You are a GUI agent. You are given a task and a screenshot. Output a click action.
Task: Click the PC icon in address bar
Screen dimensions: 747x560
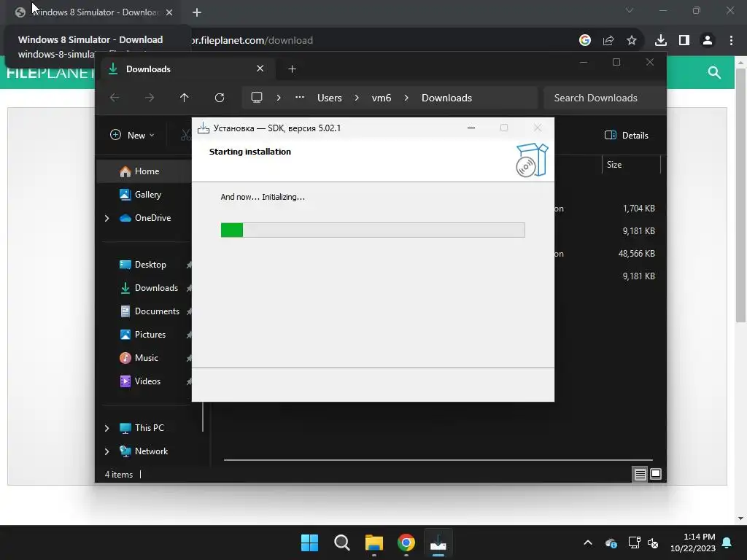257,98
